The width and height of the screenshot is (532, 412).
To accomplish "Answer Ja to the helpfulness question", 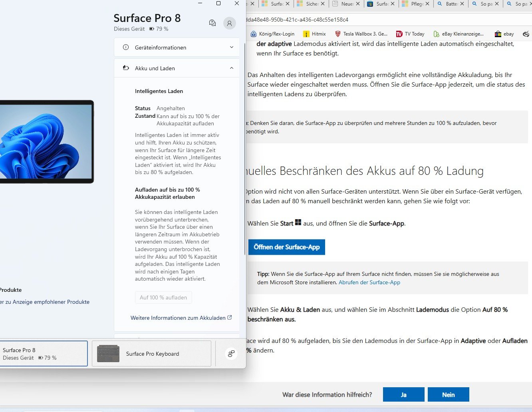I will 403,394.
